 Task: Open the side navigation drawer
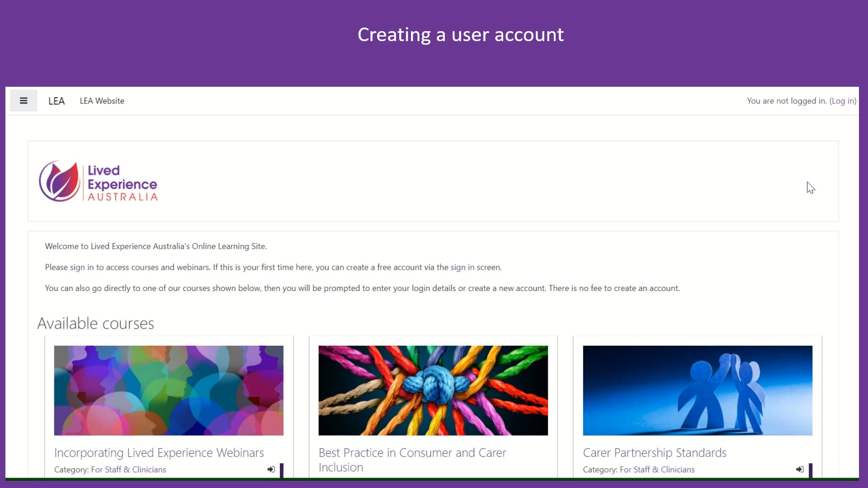tap(23, 100)
